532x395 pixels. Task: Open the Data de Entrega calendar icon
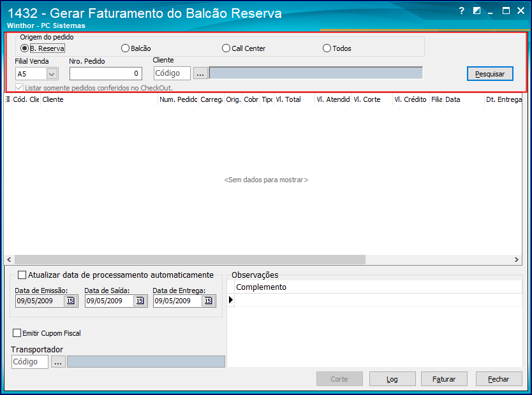209,301
